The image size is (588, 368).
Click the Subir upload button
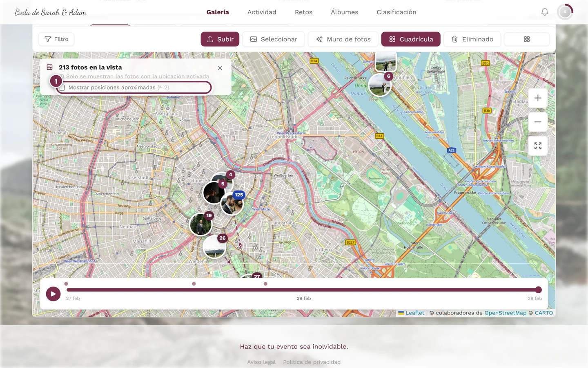[x=220, y=39]
